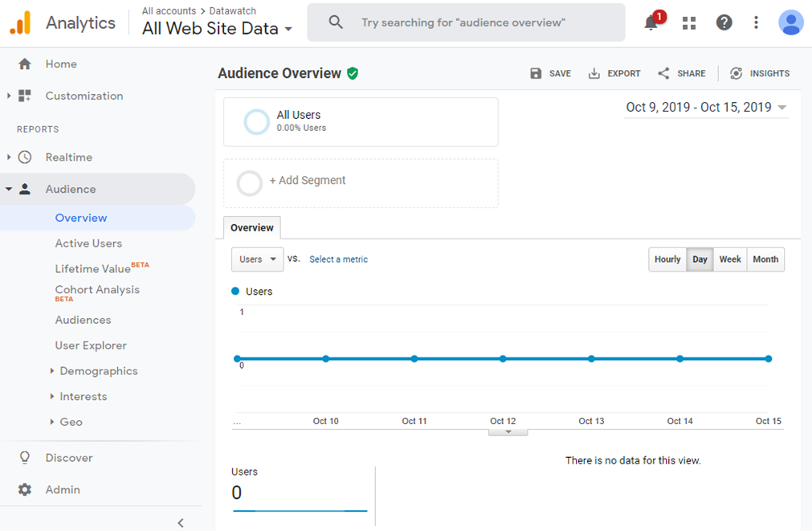Select the Month chart view

click(765, 259)
